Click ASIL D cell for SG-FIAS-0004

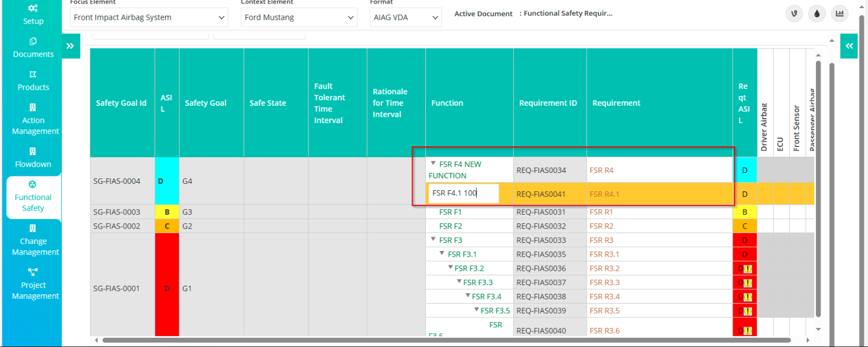click(167, 181)
